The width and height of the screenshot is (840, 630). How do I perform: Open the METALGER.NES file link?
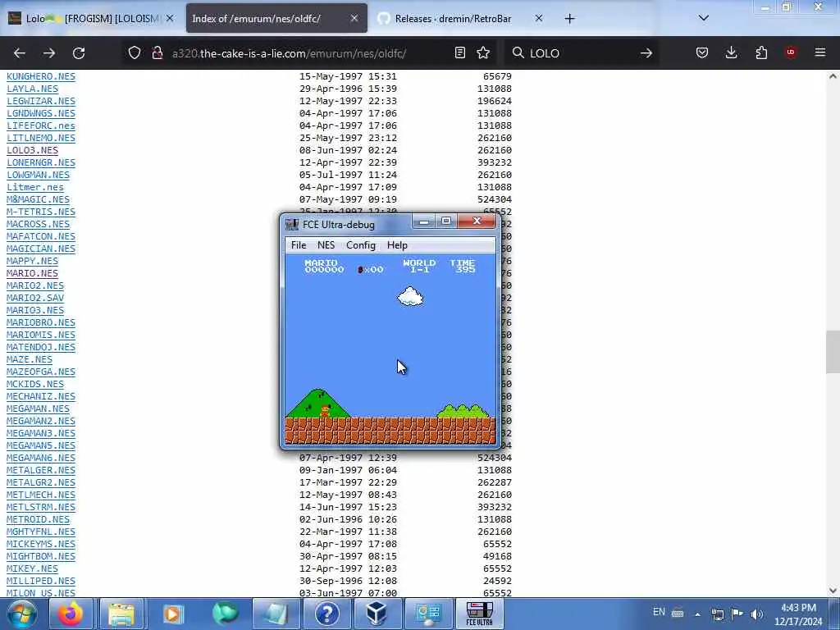(x=41, y=470)
